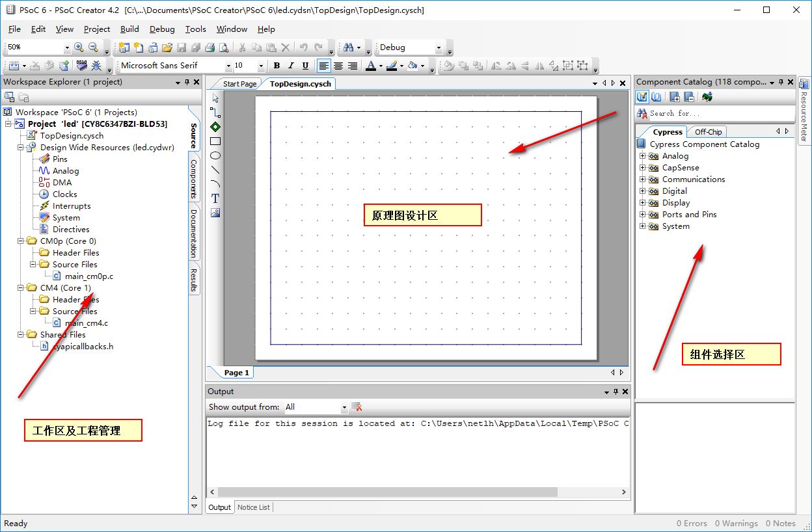Click the Zoom In magnifier icon

(x=79, y=47)
